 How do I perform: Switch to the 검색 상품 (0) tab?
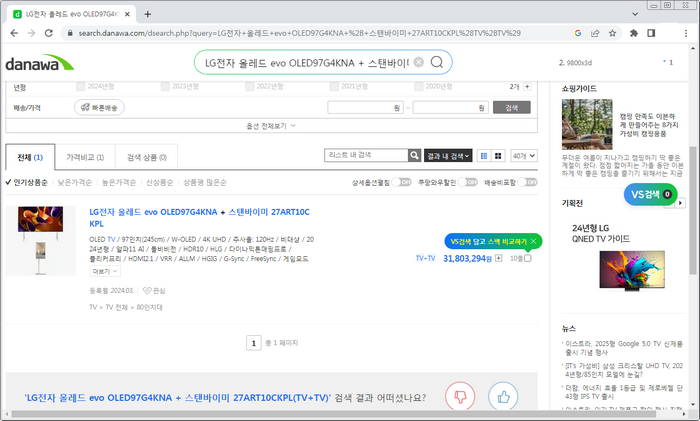147,157
